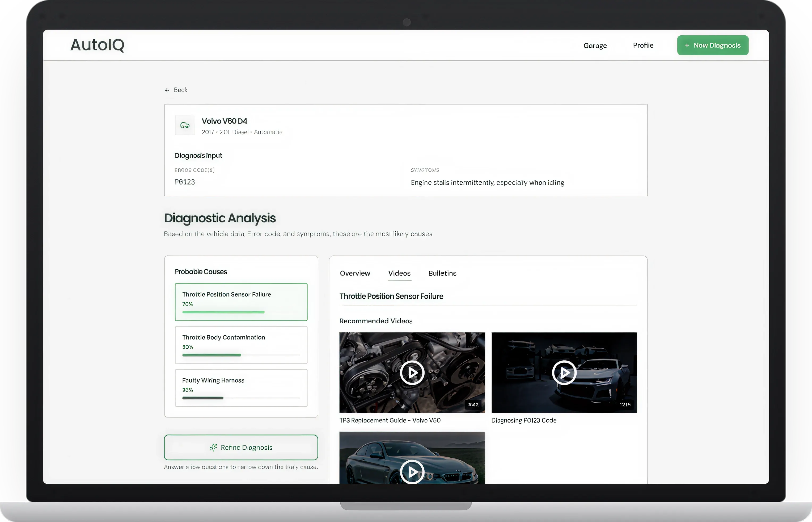Click the P0123 error code value

pyautogui.click(x=185, y=182)
